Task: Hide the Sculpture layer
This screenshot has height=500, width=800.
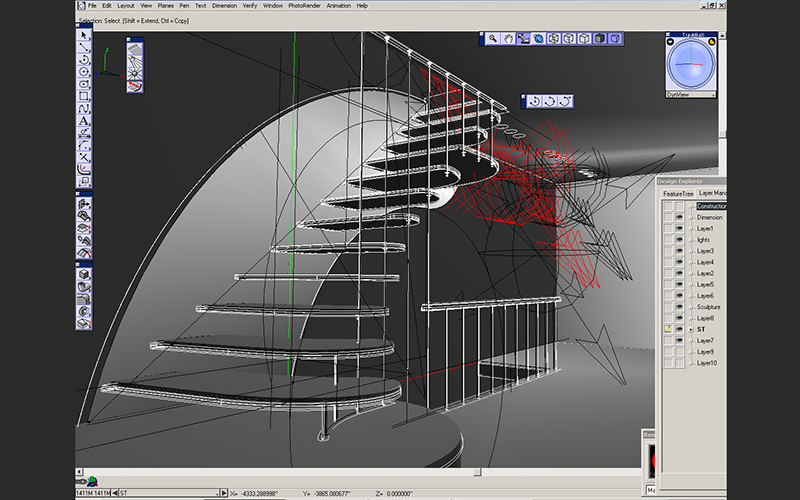Action: (680, 307)
